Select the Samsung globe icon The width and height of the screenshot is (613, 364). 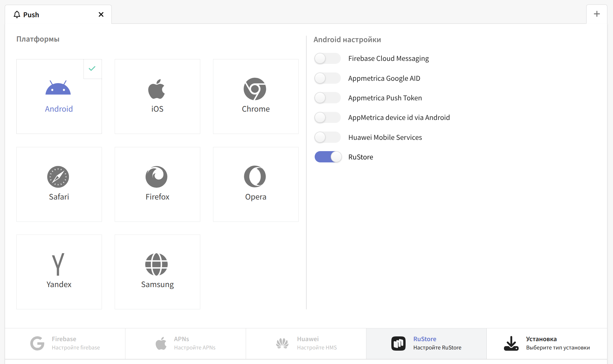[157, 265]
